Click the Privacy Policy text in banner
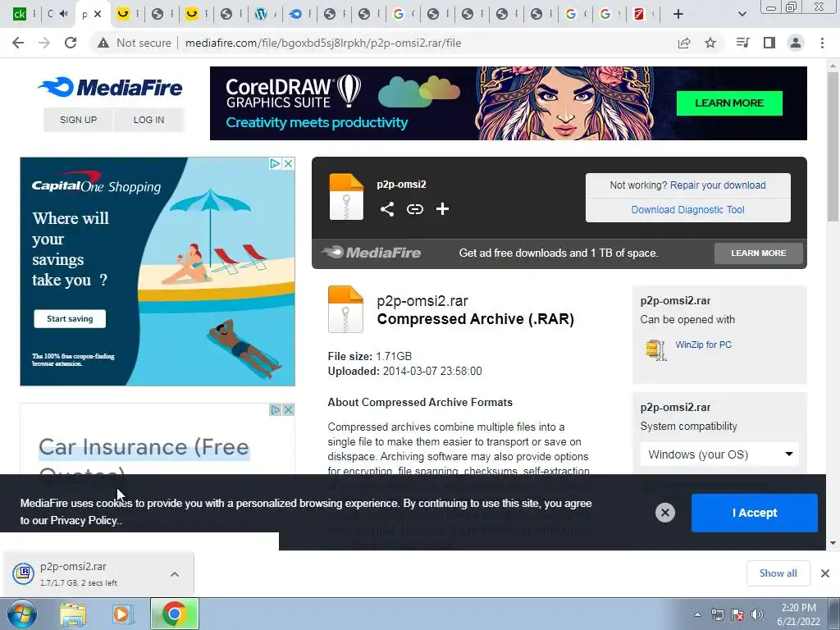The height and width of the screenshot is (630, 840). tap(84, 520)
